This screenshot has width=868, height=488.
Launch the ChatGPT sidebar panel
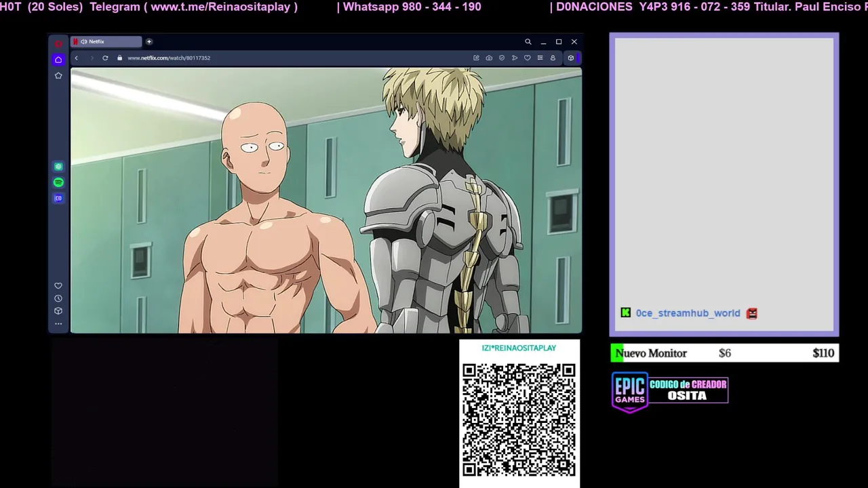point(58,167)
